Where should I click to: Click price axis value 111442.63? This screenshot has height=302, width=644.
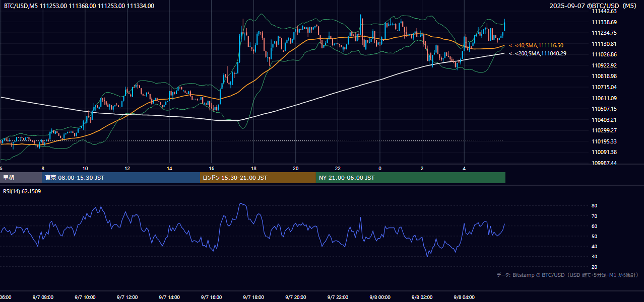click(x=604, y=11)
